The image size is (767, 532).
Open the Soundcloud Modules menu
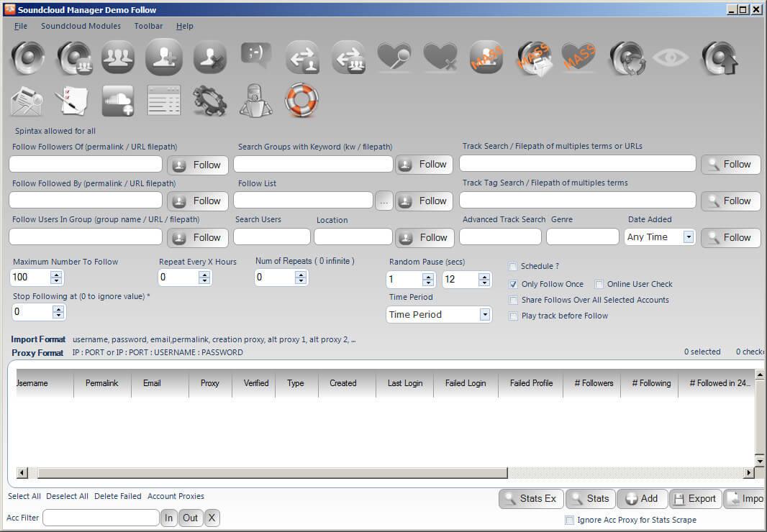81,26
